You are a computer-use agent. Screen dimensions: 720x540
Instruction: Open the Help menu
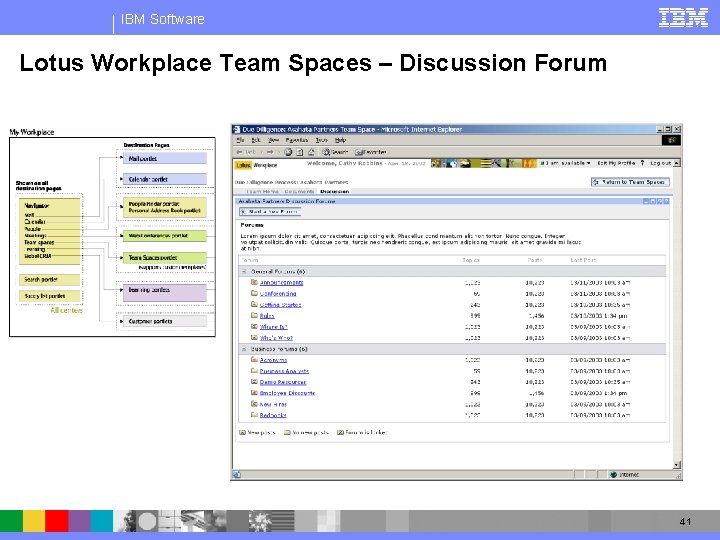pyautogui.click(x=340, y=140)
